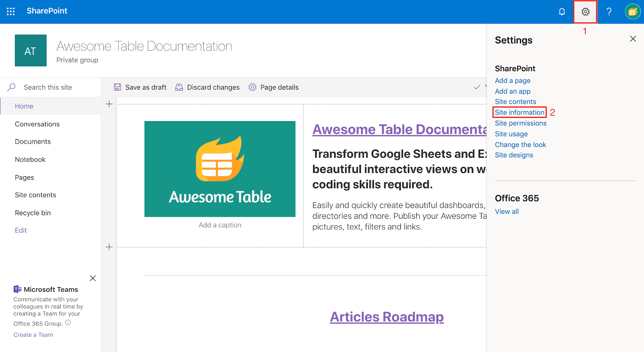Image resolution: width=644 pixels, height=352 pixels.
Task: Dismiss the Microsoft Teams promo
Action: (x=93, y=278)
